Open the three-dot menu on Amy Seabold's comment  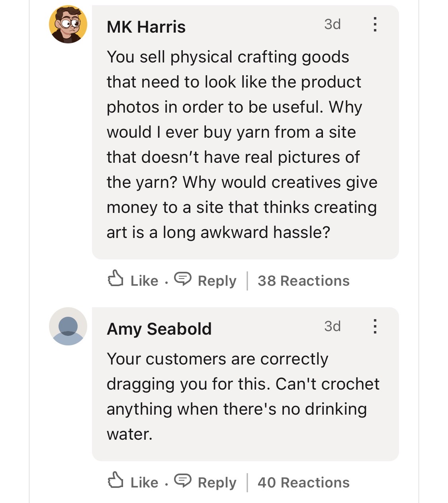pyautogui.click(x=375, y=326)
